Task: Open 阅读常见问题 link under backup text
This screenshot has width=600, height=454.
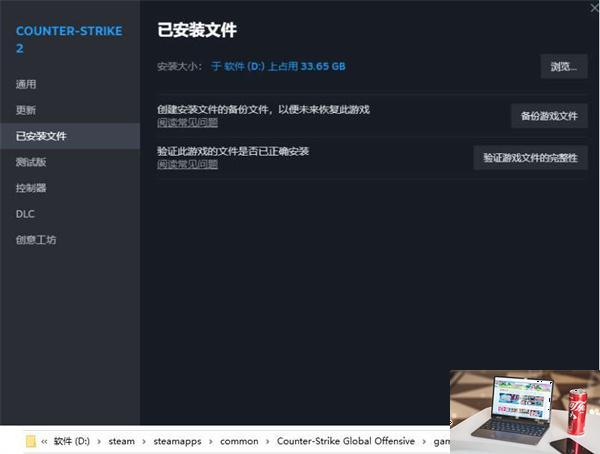Action: point(188,122)
